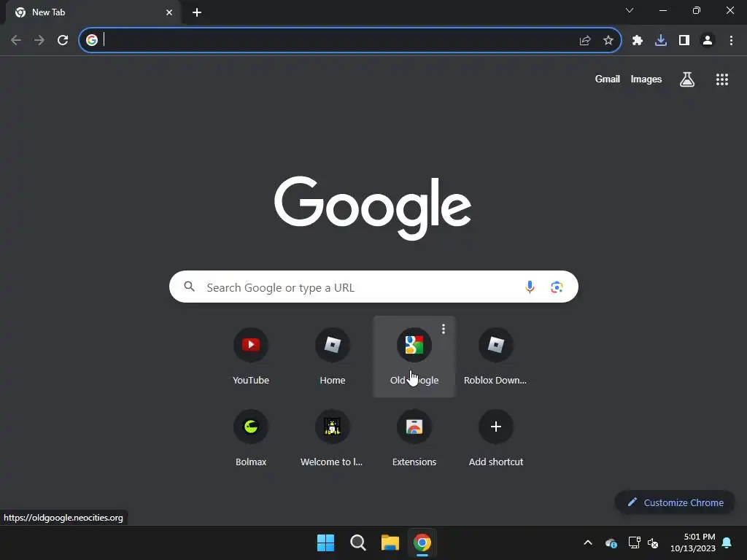Open Extensions web store shortcut
747x560 pixels.
[x=414, y=437]
